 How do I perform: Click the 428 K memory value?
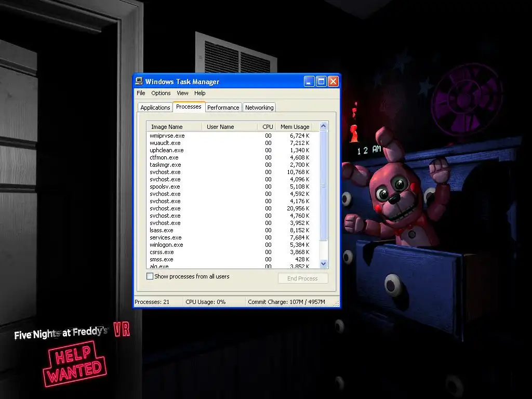point(302,259)
